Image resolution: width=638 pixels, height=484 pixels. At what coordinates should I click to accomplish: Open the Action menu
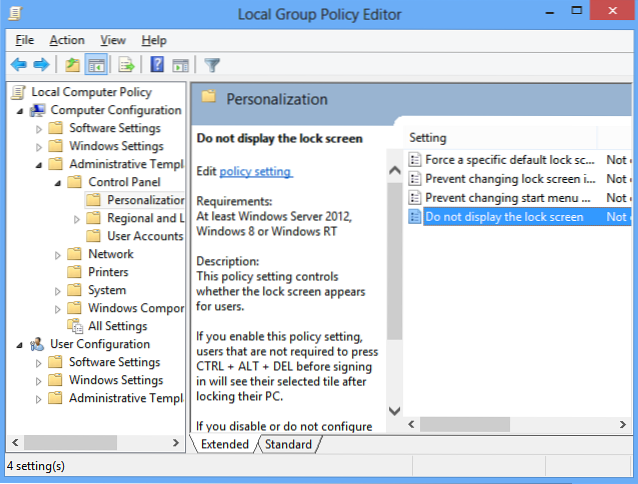click(x=67, y=40)
